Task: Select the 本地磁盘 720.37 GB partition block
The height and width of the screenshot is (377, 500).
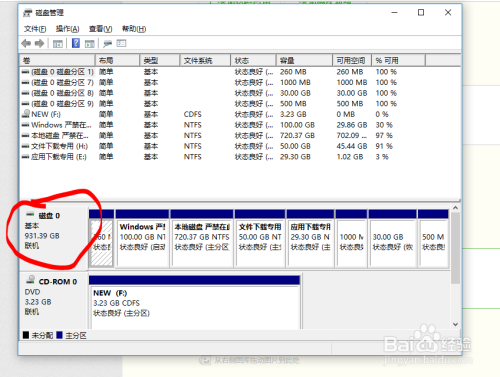Action: [x=202, y=239]
